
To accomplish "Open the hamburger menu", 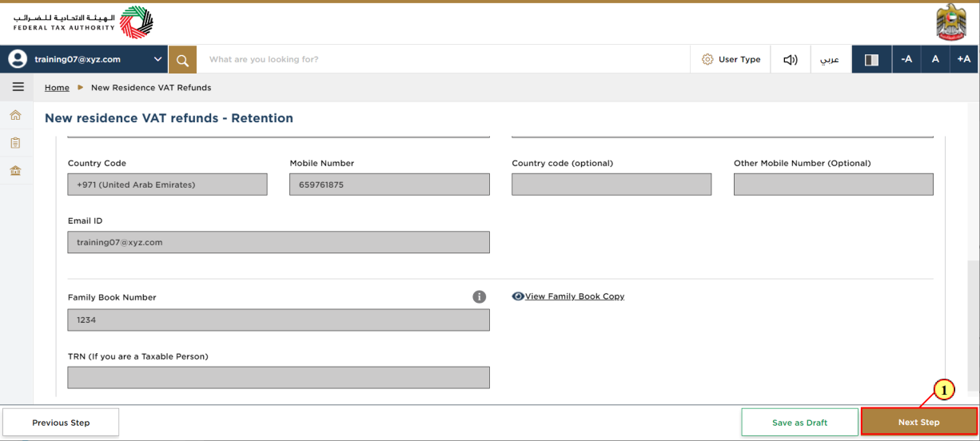I will (18, 87).
